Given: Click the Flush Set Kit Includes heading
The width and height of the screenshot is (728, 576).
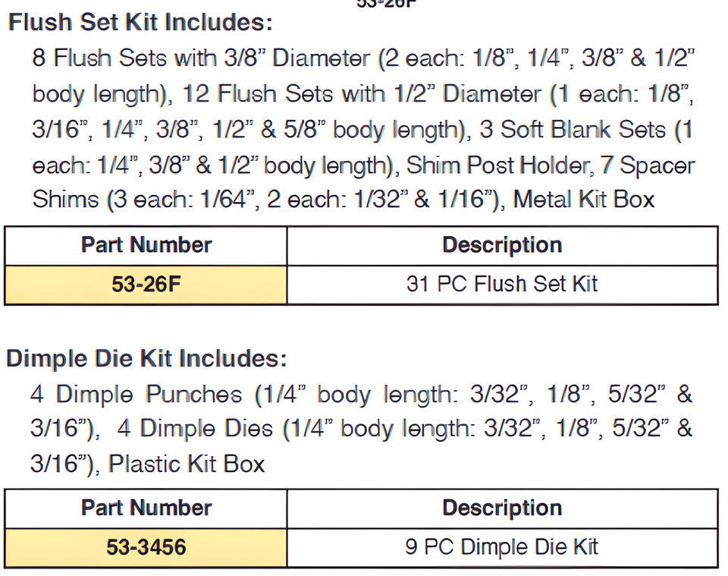Looking at the screenshot, I should (x=141, y=22).
